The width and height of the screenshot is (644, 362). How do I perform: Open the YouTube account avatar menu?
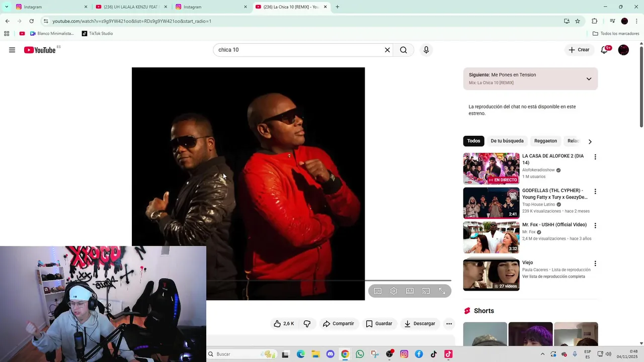[x=623, y=50]
